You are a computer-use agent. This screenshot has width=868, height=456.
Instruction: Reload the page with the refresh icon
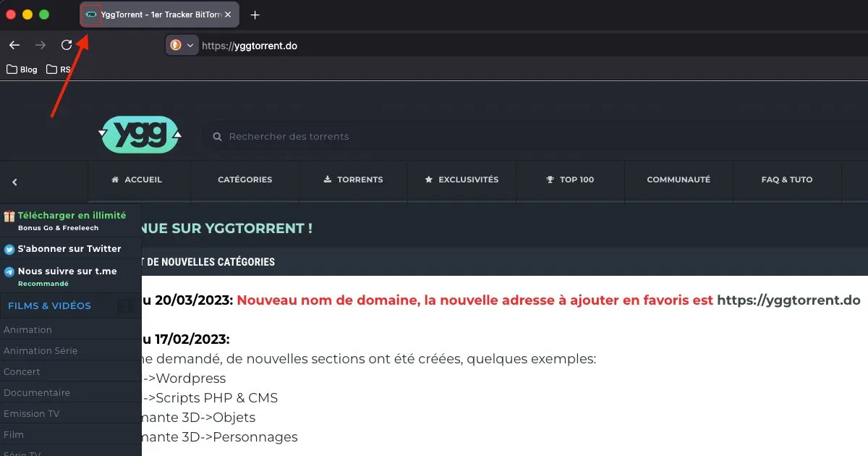coord(67,45)
